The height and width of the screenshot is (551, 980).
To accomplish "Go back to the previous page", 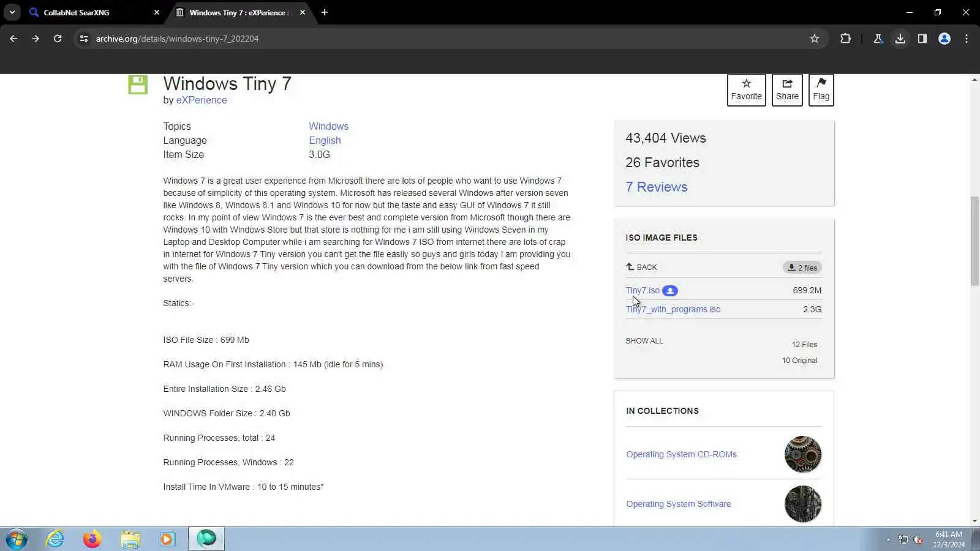I will pos(13,39).
